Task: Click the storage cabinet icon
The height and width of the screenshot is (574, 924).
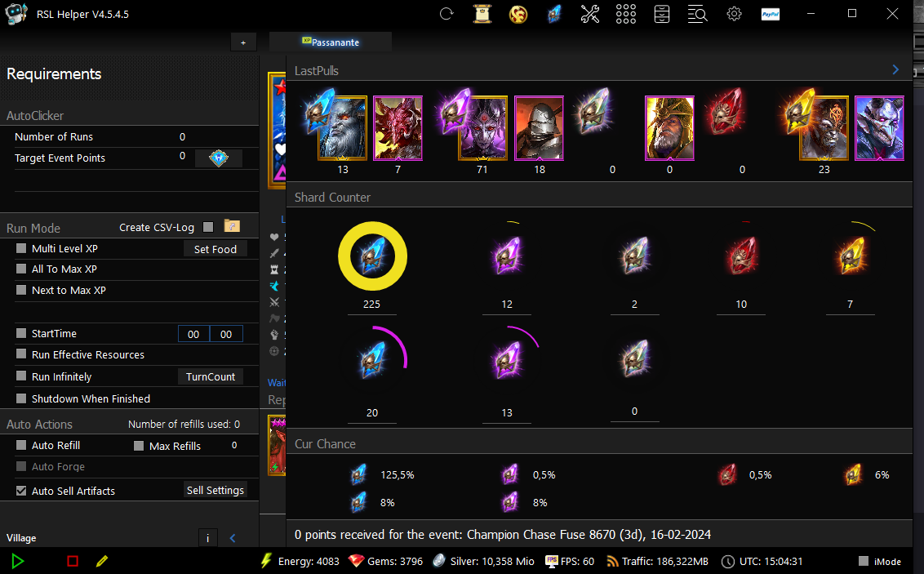Action: click(662, 14)
